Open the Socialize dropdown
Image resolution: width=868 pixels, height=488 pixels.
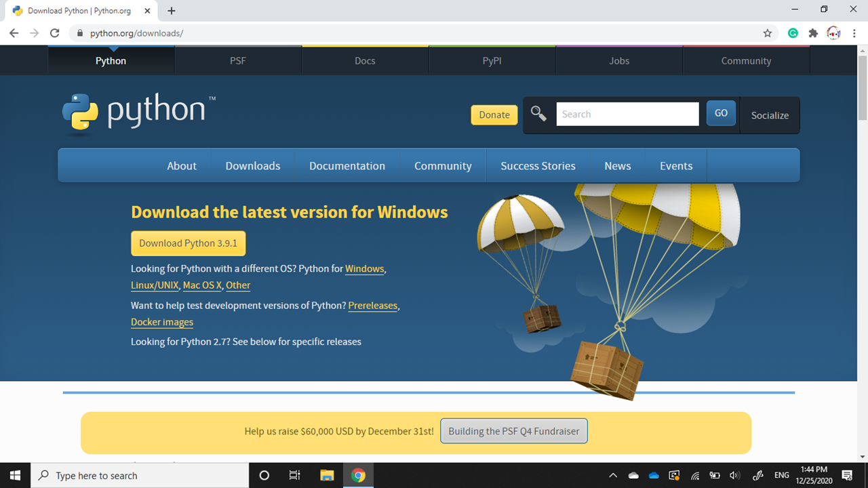coord(770,115)
